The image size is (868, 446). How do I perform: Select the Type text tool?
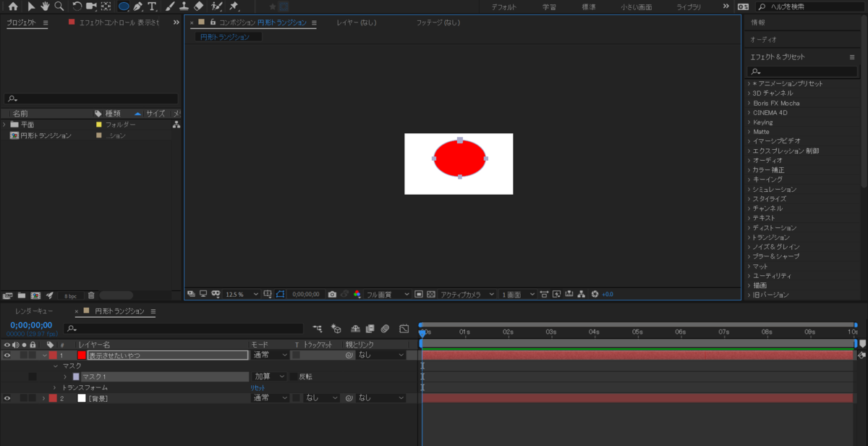coord(152,6)
